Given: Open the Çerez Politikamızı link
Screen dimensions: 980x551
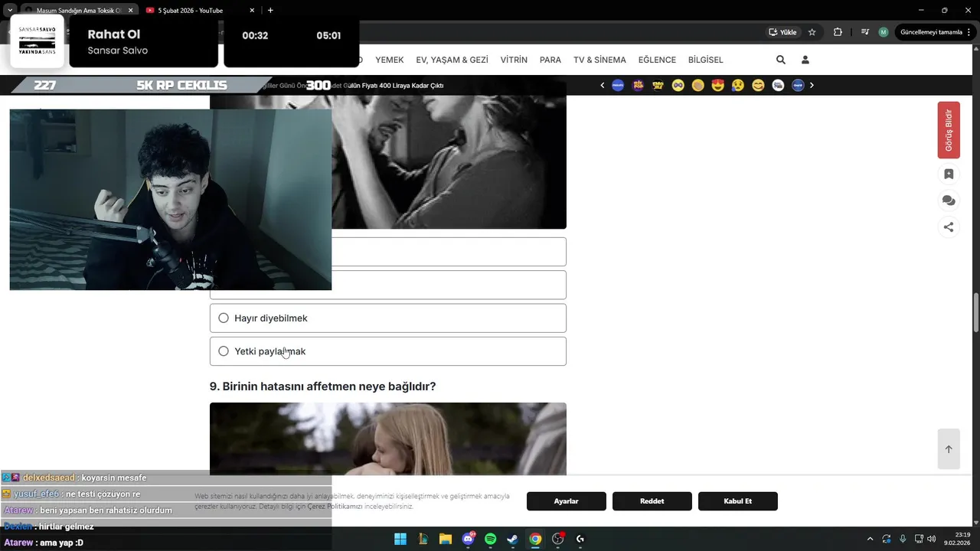Looking at the screenshot, I should [335, 507].
